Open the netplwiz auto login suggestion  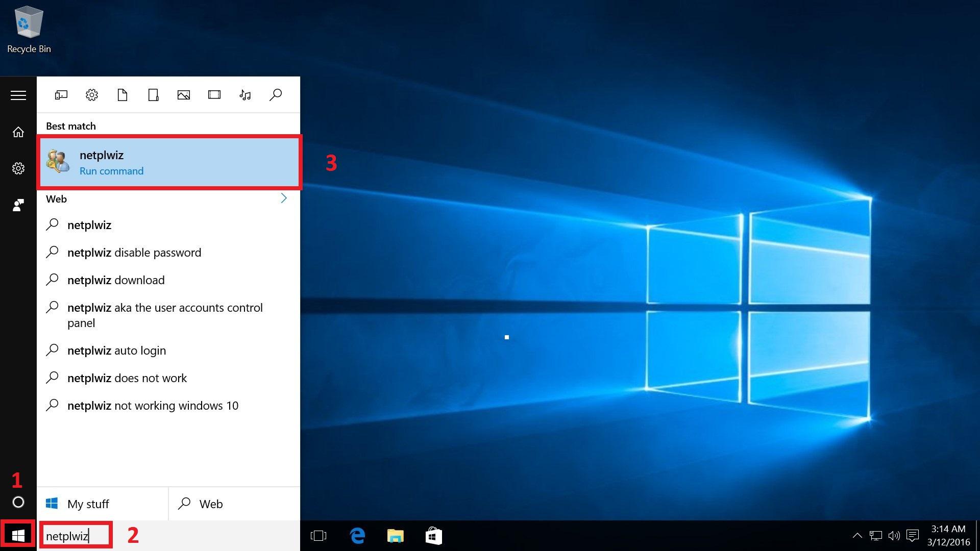tap(117, 350)
